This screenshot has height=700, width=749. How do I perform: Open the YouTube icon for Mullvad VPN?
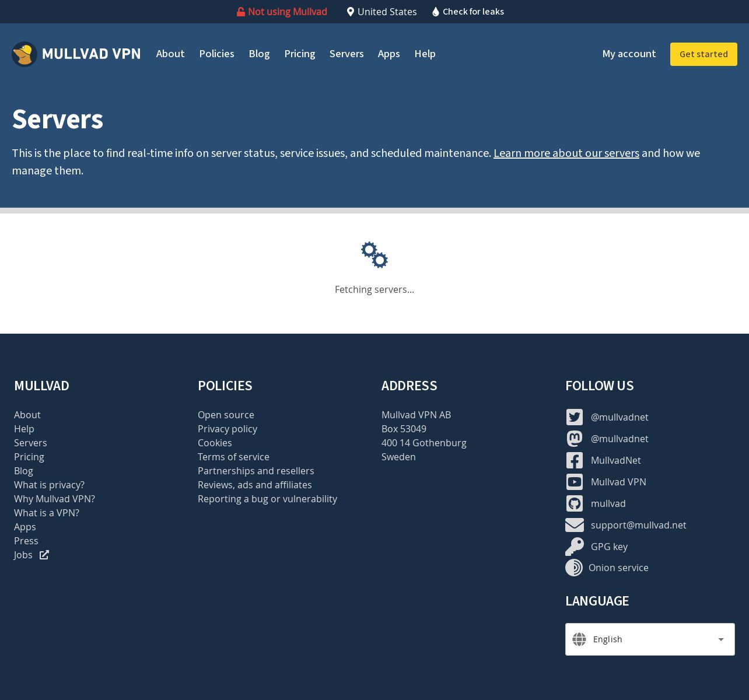tap(575, 482)
